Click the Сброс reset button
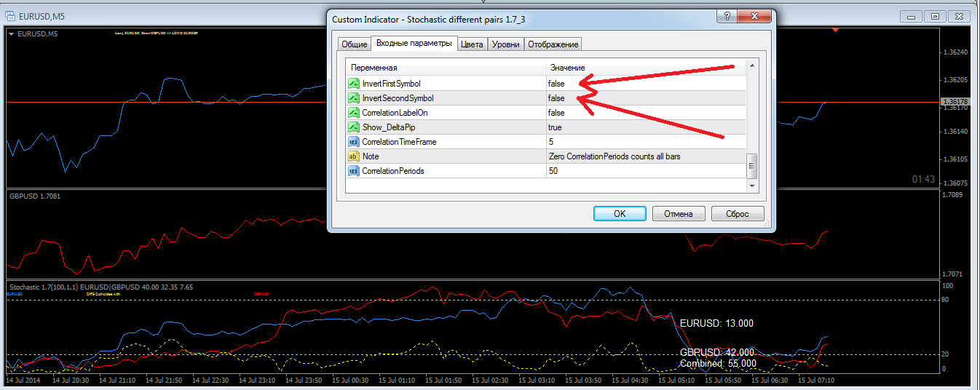 coord(738,214)
